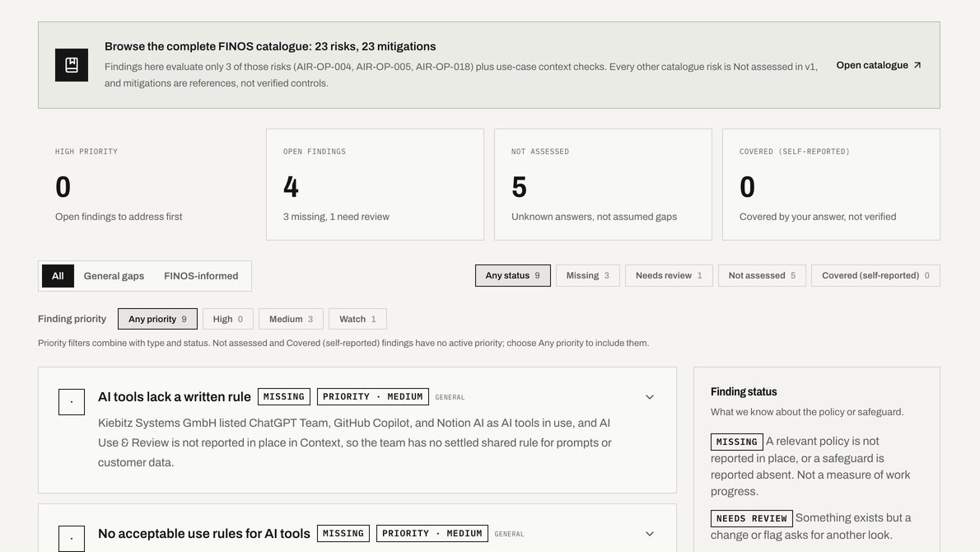The width and height of the screenshot is (980, 552).
Task: Click the PRIORITY · MEDIUM badge on AI tools lack a written rule
Action: pos(372,397)
